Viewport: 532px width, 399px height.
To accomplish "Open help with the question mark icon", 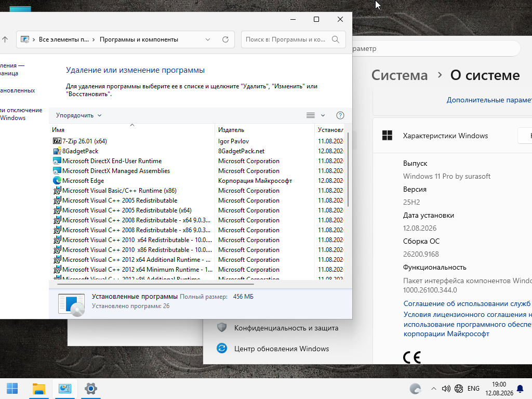I will (340, 115).
